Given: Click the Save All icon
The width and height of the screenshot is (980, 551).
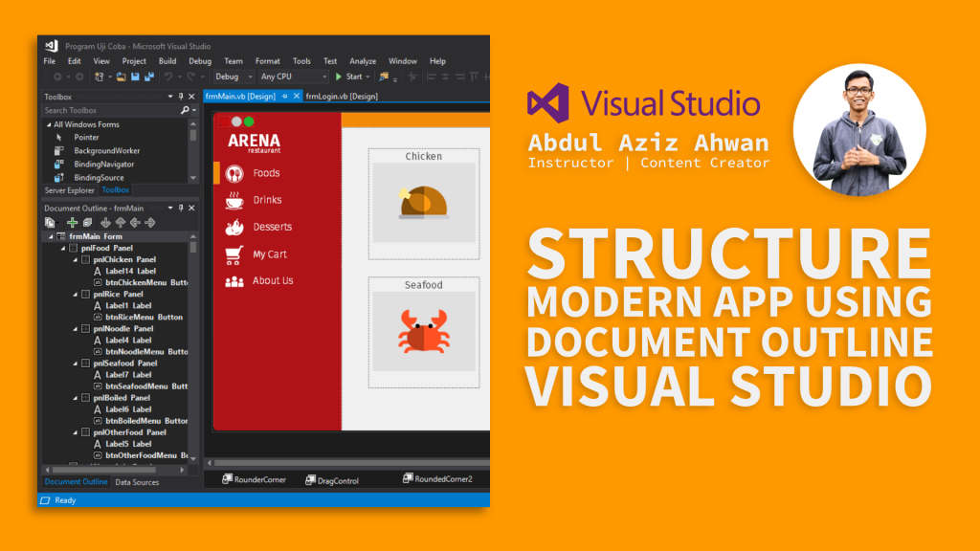Looking at the screenshot, I should 149,77.
